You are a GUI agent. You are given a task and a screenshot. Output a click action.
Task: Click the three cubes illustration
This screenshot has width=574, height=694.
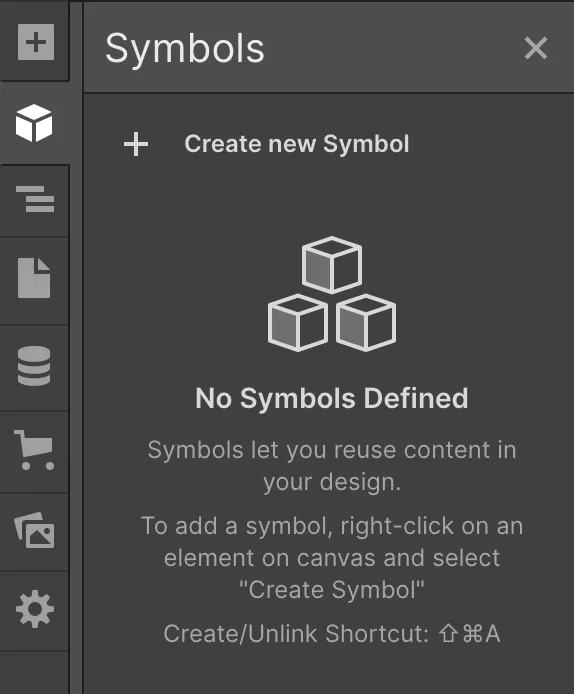[332, 294]
